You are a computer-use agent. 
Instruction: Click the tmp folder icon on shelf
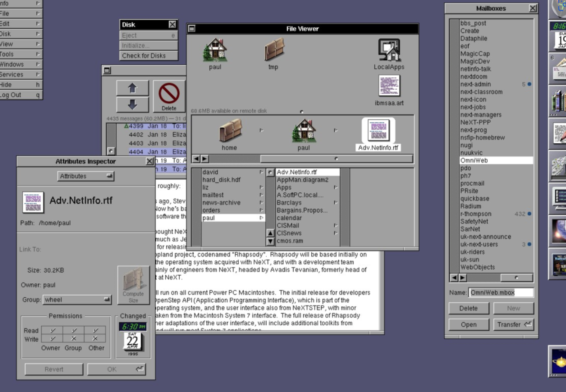coord(273,50)
